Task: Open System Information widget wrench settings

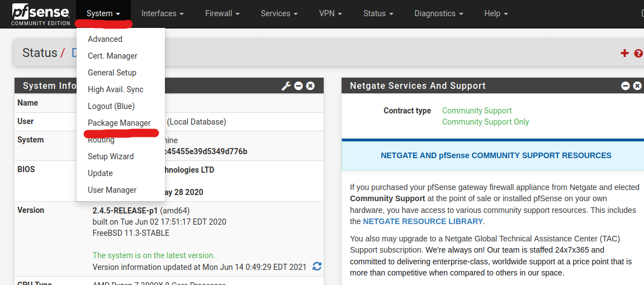Action: pyautogui.click(x=286, y=86)
